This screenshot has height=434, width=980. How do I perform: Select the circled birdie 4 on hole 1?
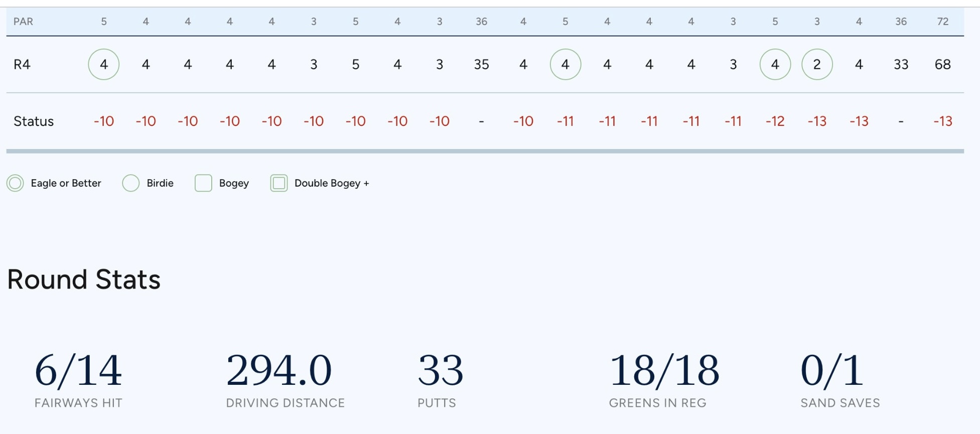point(104,64)
